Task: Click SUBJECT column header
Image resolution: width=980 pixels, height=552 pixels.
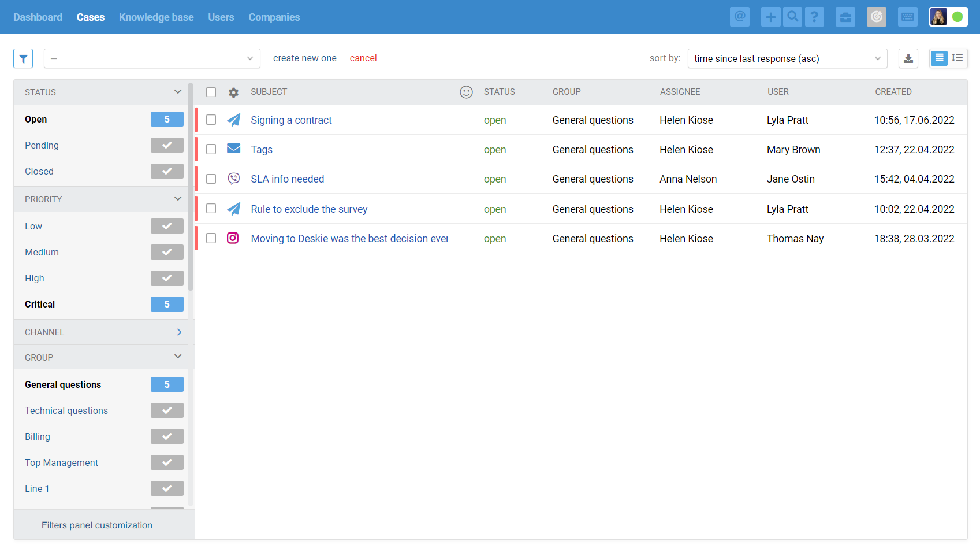Action: [269, 92]
